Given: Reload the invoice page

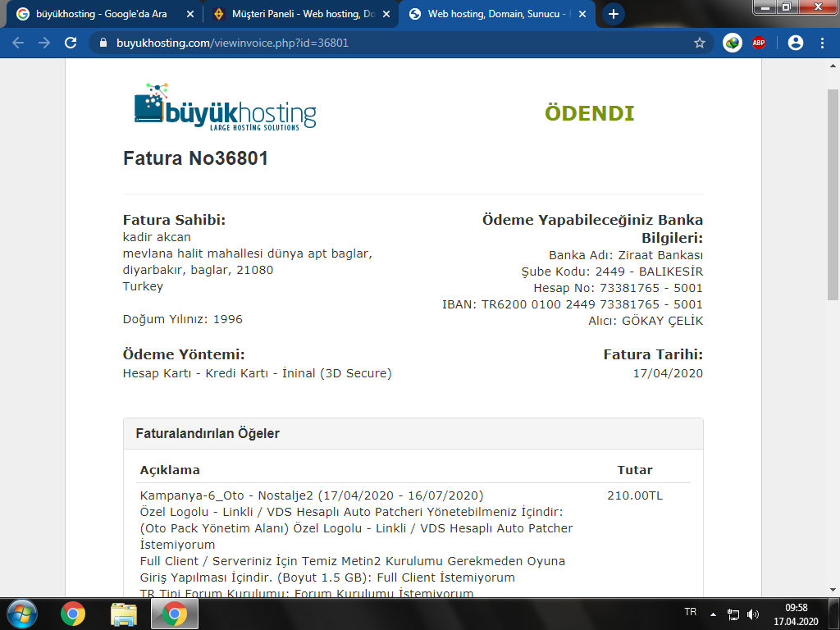Looking at the screenshot, I should (71, 43).
